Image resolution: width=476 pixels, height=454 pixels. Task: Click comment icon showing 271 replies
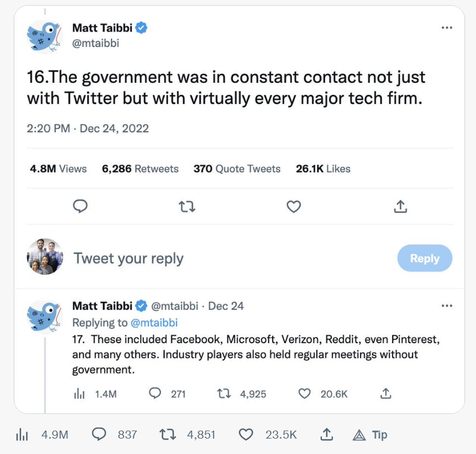(x=154, y=393)
